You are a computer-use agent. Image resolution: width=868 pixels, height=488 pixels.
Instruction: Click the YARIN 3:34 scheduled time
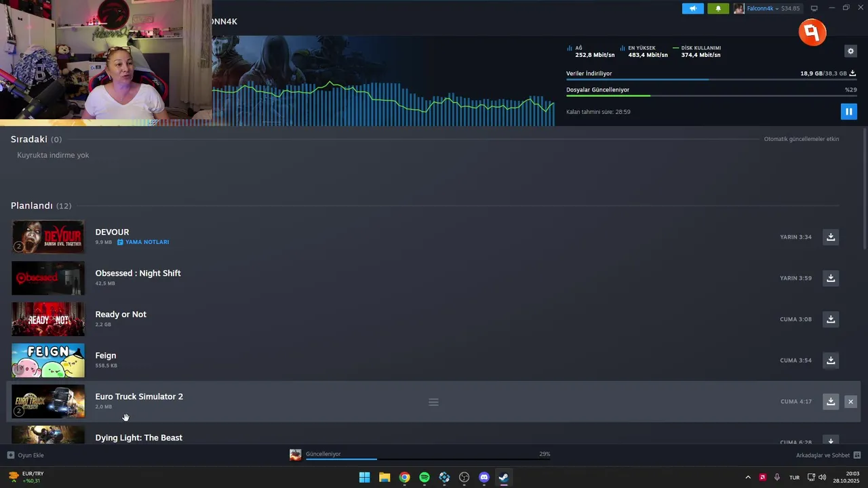(x=795, y=237)
